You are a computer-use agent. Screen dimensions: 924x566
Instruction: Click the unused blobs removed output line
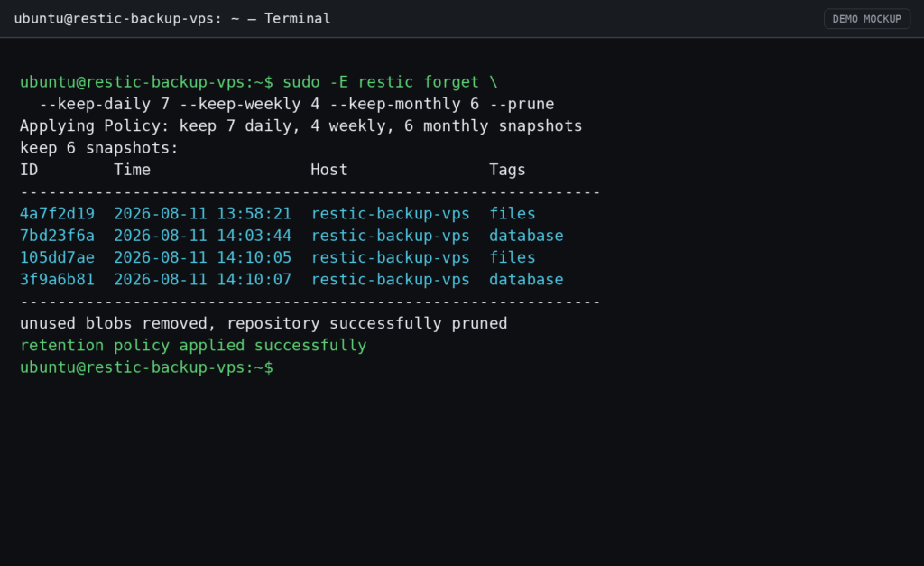(263, 323)
